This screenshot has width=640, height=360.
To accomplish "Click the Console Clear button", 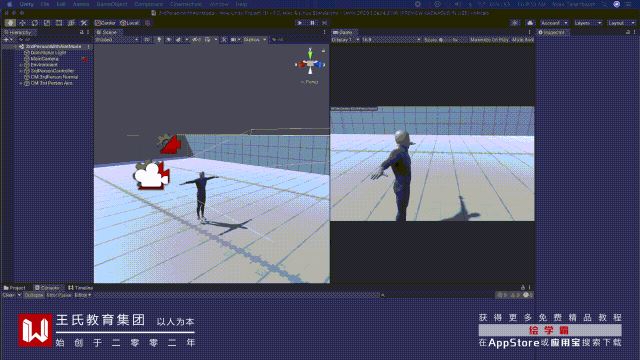I will (x=9, y=295).
